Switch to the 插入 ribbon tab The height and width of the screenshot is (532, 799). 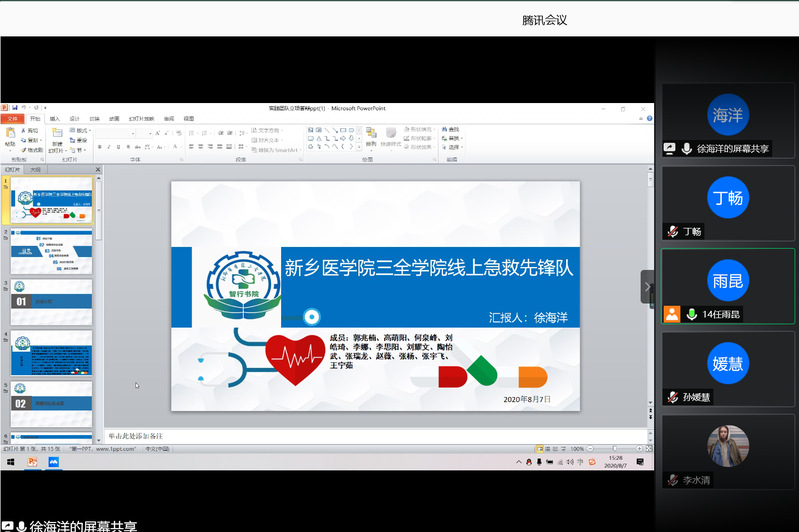pyautogui.click(x=55, y=118)
